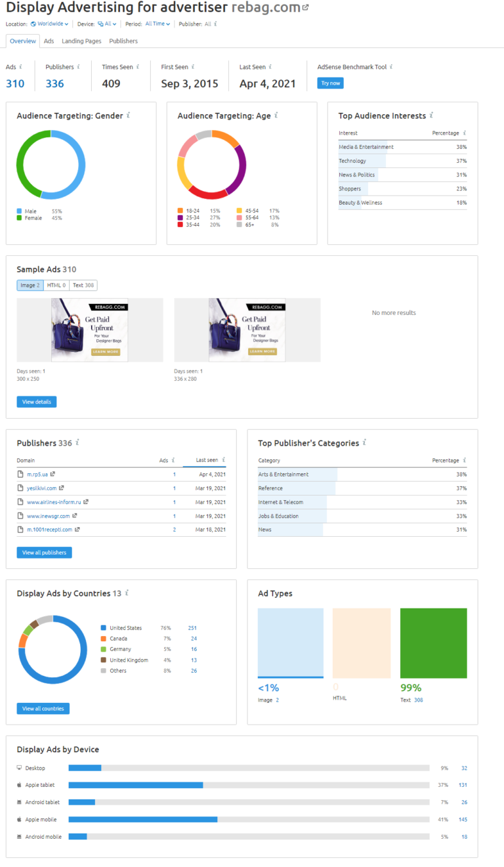Click the Image 2 ad type count
Image resolution: width=504 pixels, height=867 pixels.
click(x=277, y=700)
